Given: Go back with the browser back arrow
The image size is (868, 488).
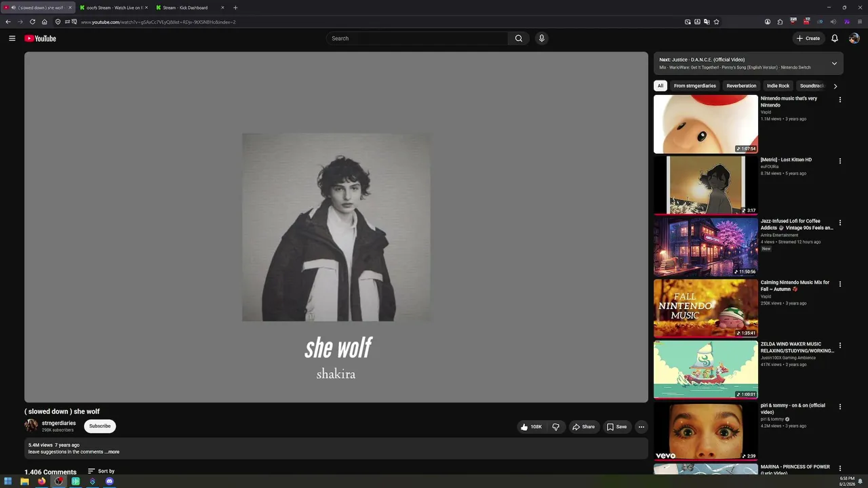Looking at the screenshot, I should click(x=8, y=22).
